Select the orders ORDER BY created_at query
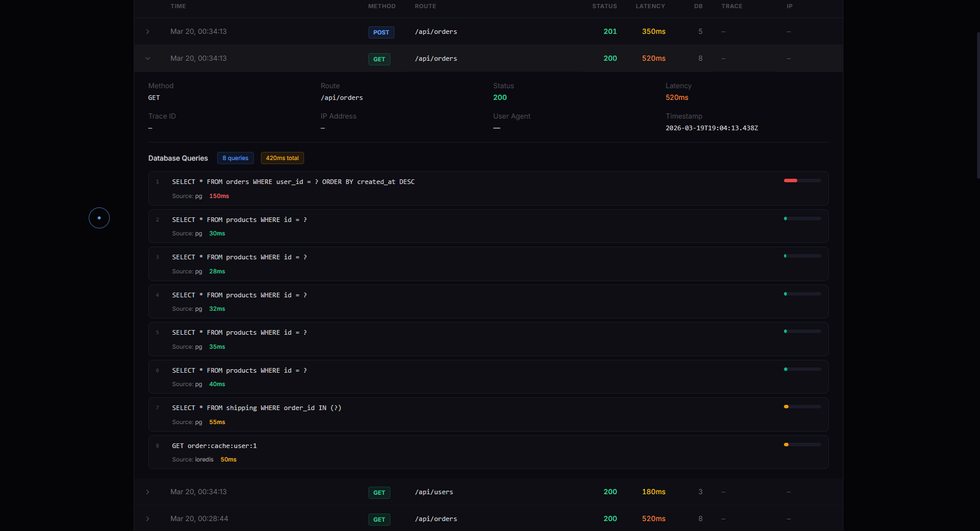 (x=489, y=188)
